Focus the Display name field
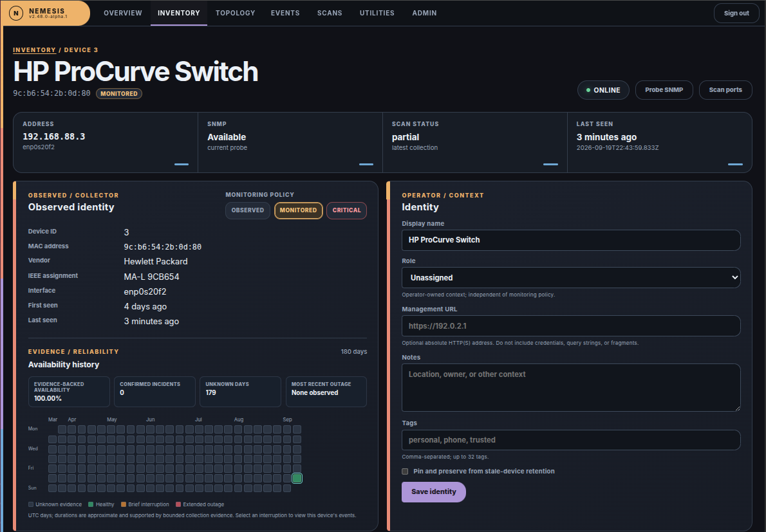 point(571,240)
